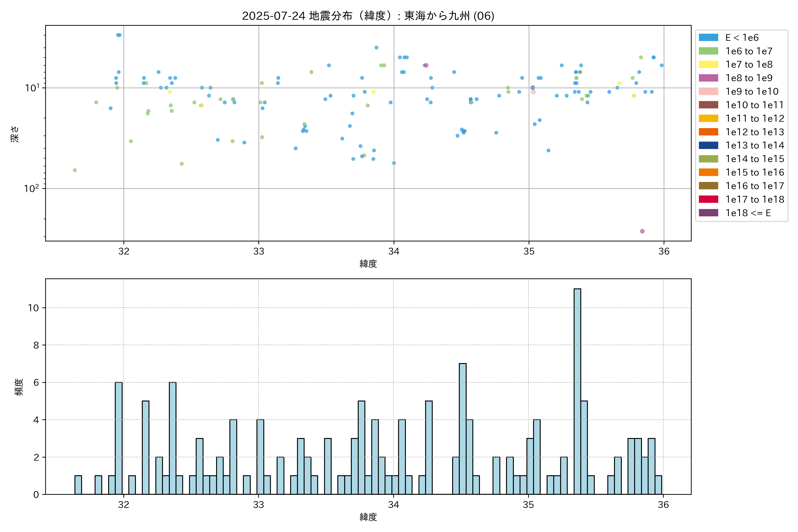This screenshot has height=532, width=798.
Task: Click the histogram bar of height 7
Action: [x=462, y=428]
